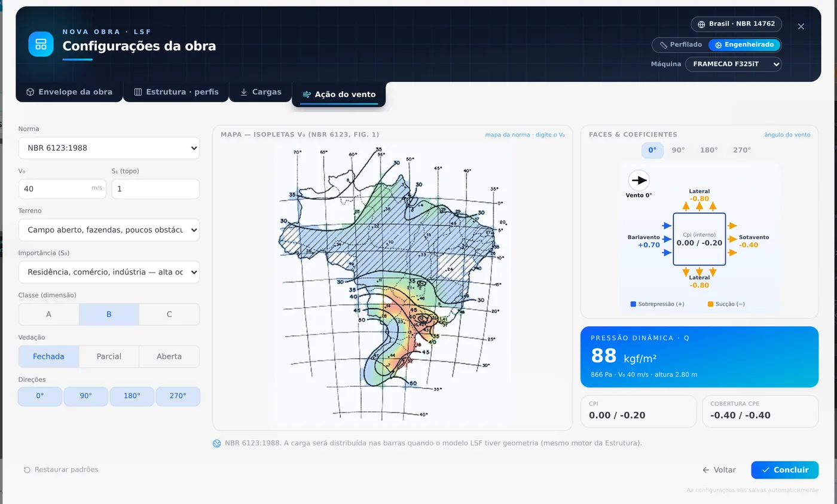Go back with the Voltar button
The image size is (837, 504).
click(x=719, y=470)
